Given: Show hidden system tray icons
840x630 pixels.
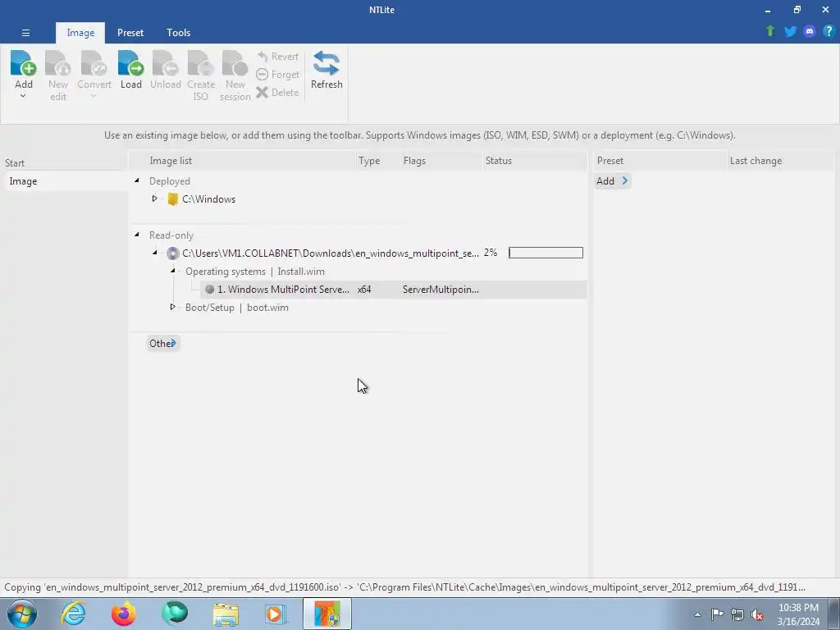Looking at the screenshot, I should [x=697, y=614].
